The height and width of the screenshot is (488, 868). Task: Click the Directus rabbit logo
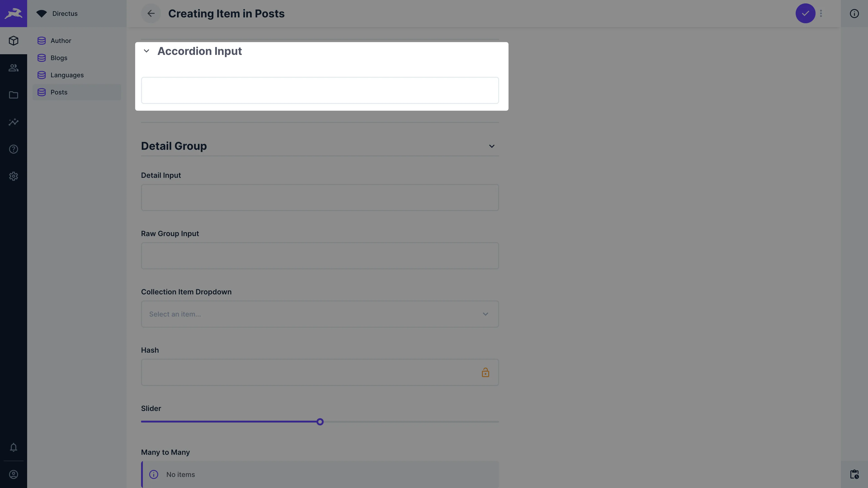click(14, 14)
